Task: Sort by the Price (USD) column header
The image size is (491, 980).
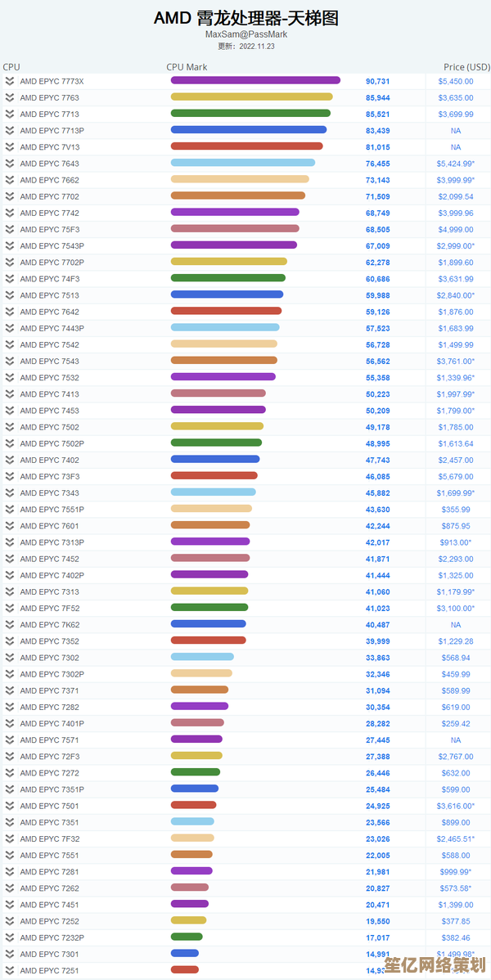Action: (x=466, y=67)
